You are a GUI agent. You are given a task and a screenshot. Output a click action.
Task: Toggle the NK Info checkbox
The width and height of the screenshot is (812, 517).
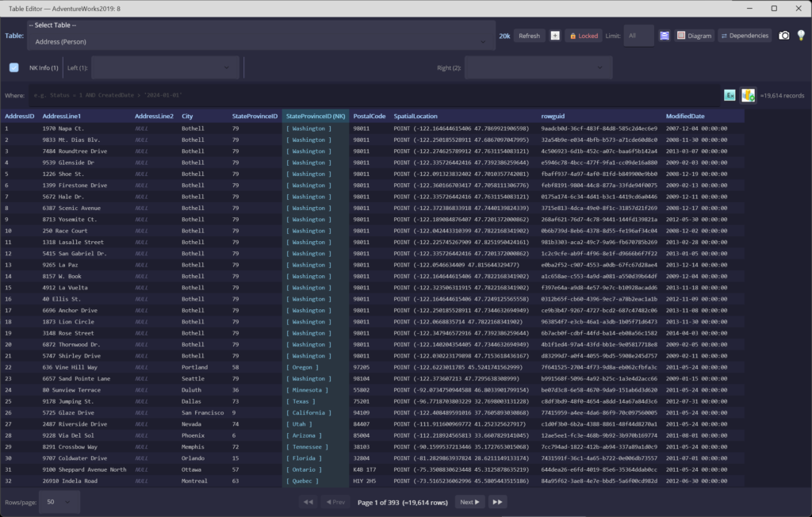[14, 67]
